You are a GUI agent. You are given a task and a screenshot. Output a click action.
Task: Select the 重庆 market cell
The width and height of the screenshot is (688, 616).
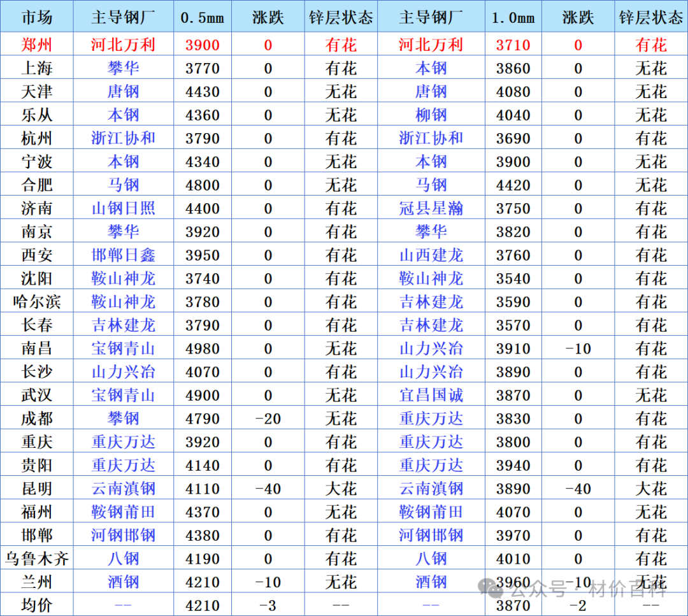[37, 442]
